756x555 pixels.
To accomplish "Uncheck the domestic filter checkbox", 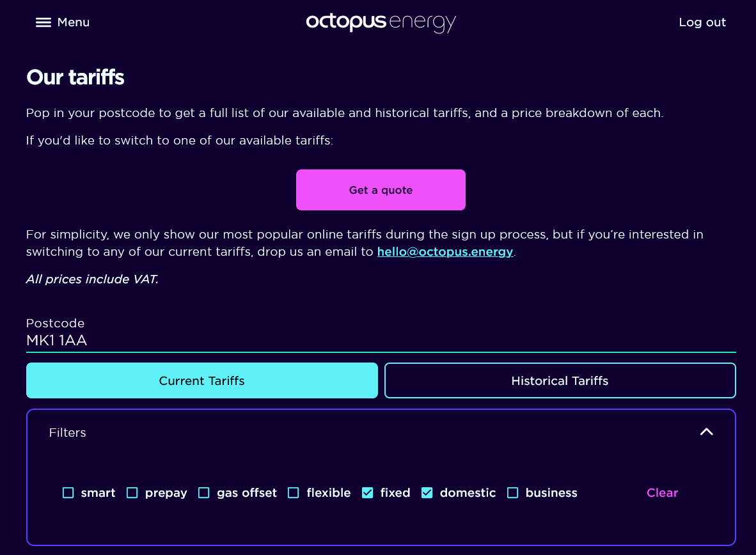I will (x=427, y=493).
